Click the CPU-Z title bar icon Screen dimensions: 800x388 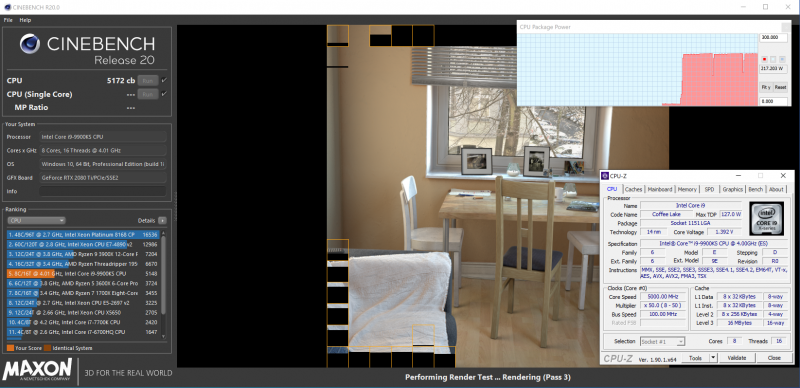pyautogui.click(x=605, y=176)
